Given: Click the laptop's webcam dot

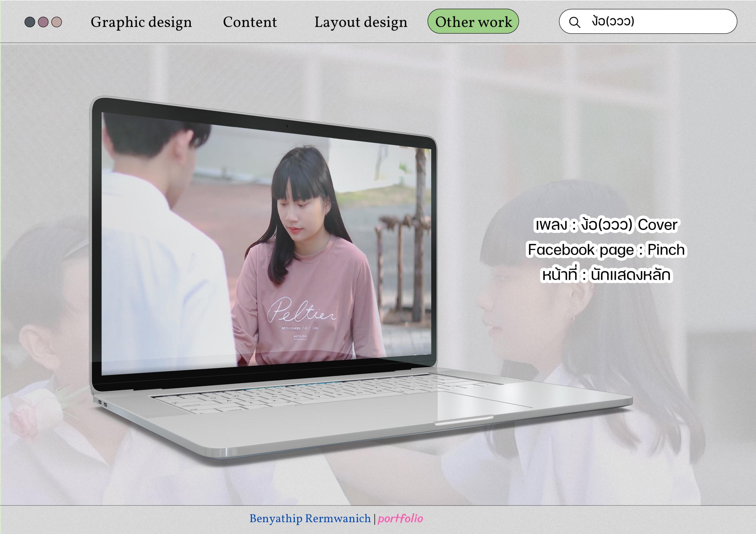Looking at the screenshot, I should [x=287, y=126].
